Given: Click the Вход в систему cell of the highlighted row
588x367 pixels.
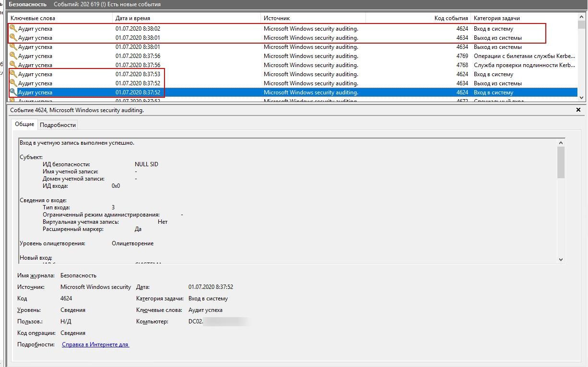Looking at the screenshot, I should tap(494, 92).
